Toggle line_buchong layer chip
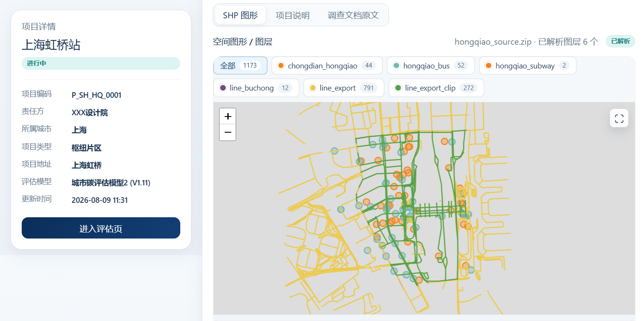Screen dimensions: 644x321 [256, 88]
